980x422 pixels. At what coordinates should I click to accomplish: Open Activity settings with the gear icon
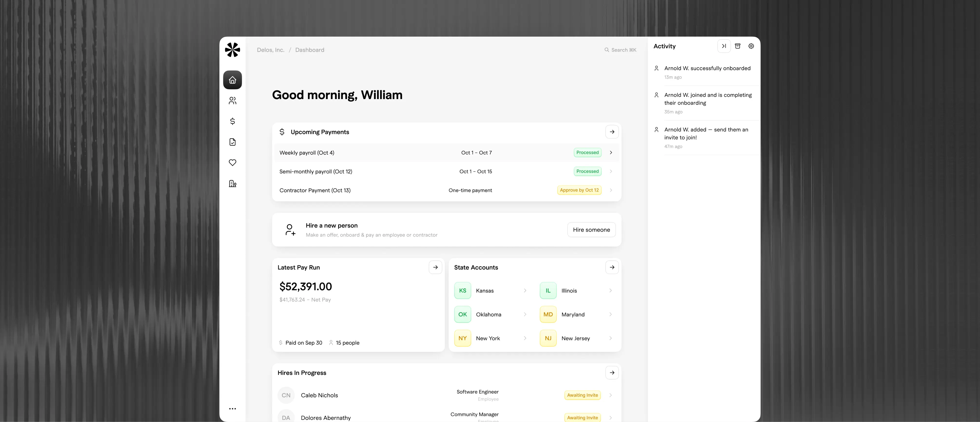(751, 46)
